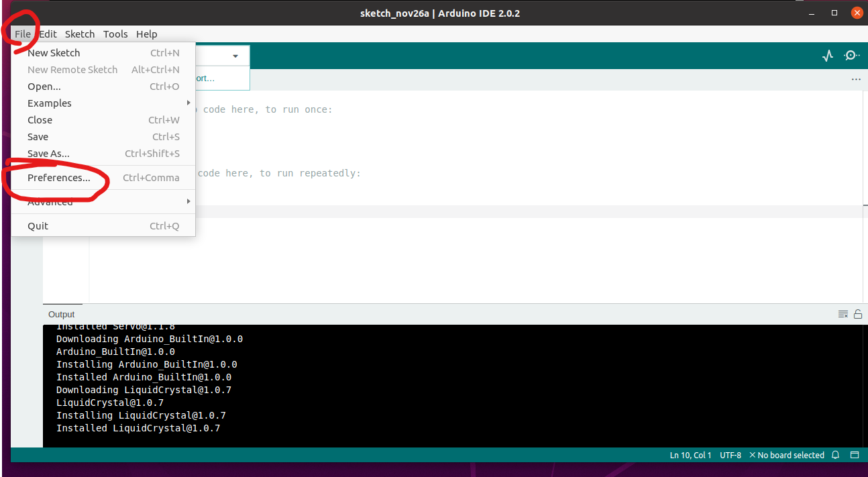Click the New Remote Sketch entry
Image resolution: width=868 pixels, height=477 pixels.
click(x=103, y=70)
